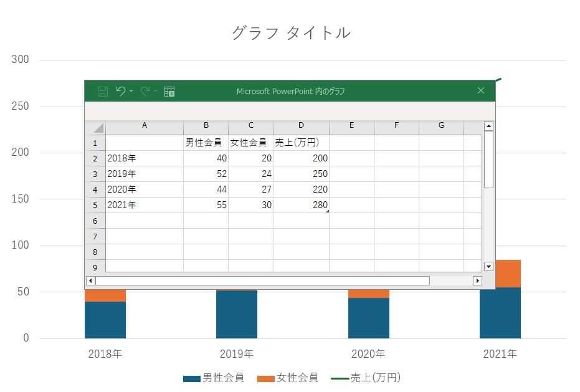
Task: Click the Redo icon in the title bar
Action: tap(145, 91)
